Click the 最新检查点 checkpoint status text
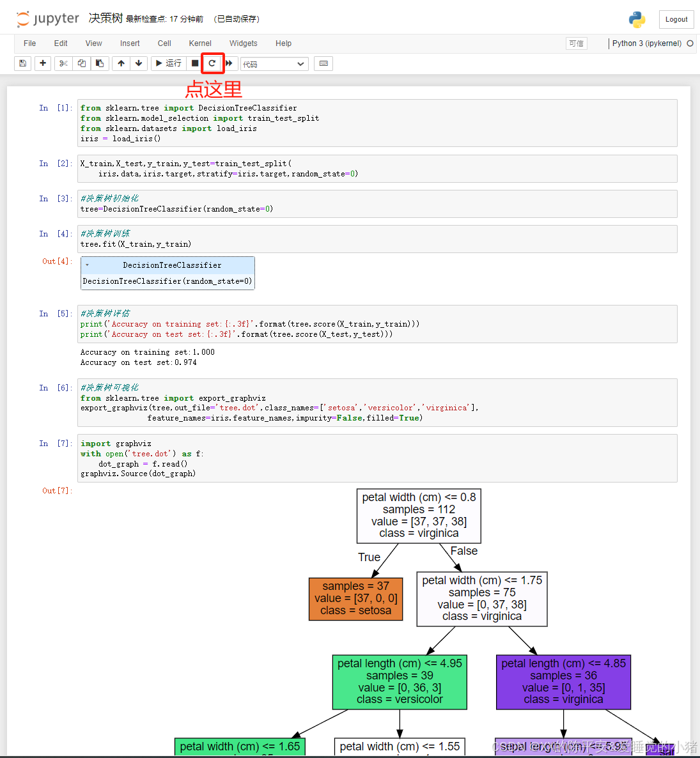This screenshot has height=758, width=700. tap(164, 19)
